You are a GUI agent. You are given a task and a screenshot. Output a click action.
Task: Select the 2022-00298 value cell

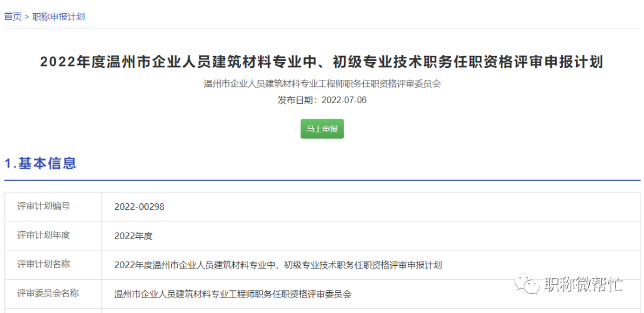point(371,207)
